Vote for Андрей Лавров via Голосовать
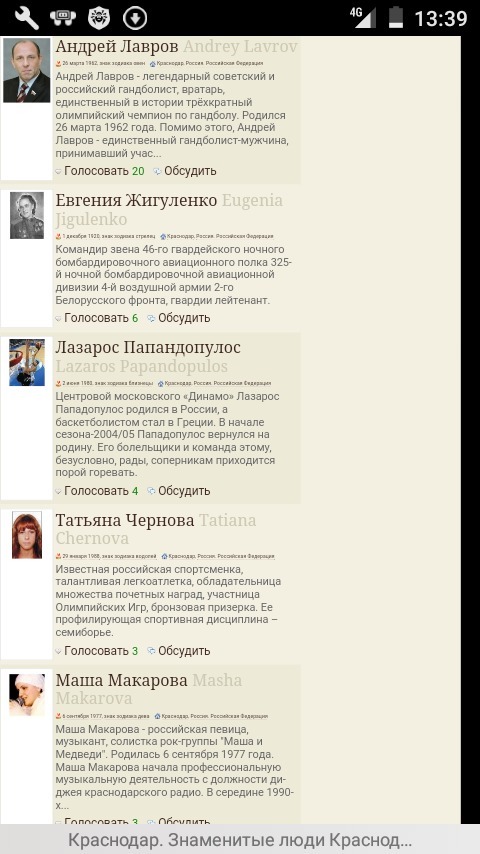480x854 pixels. (x=96, y=171)
